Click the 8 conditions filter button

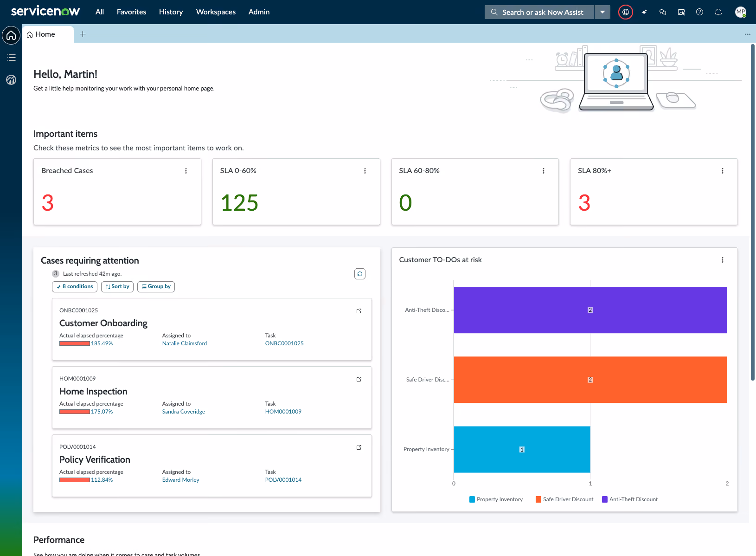coord(75,287)
